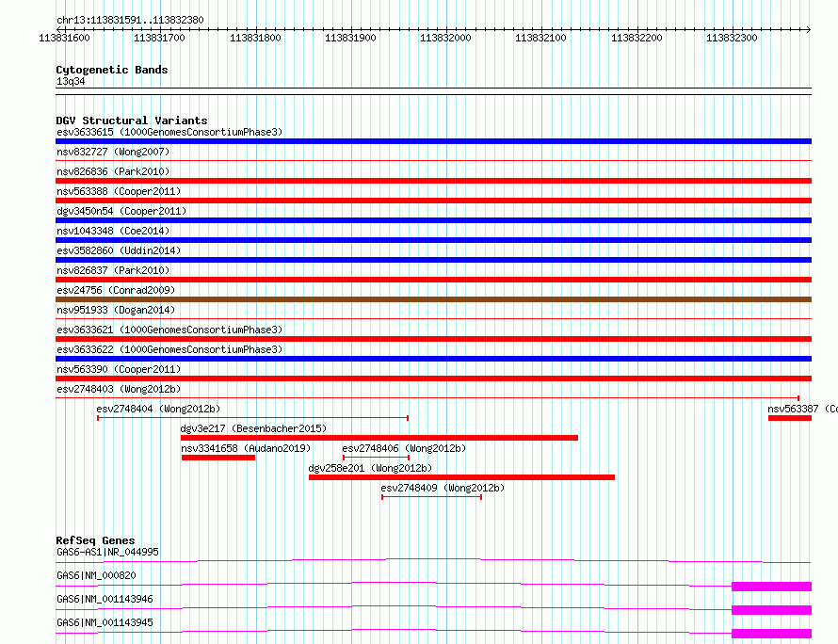Select the esv2748403 (Wong2012b) label

[x=119, y=389]
